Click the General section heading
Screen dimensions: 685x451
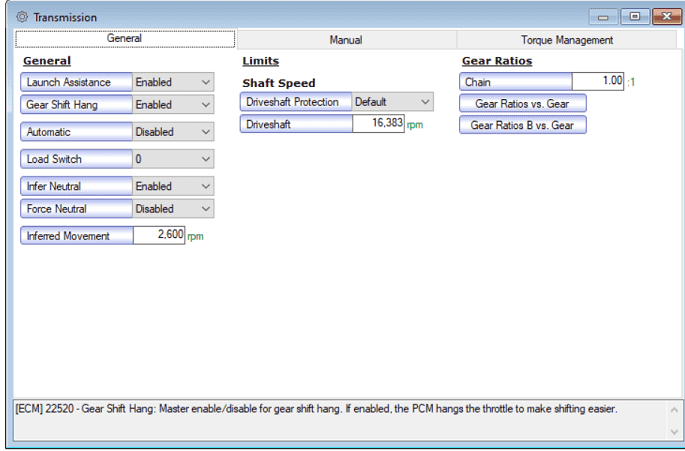coord(47,61)
